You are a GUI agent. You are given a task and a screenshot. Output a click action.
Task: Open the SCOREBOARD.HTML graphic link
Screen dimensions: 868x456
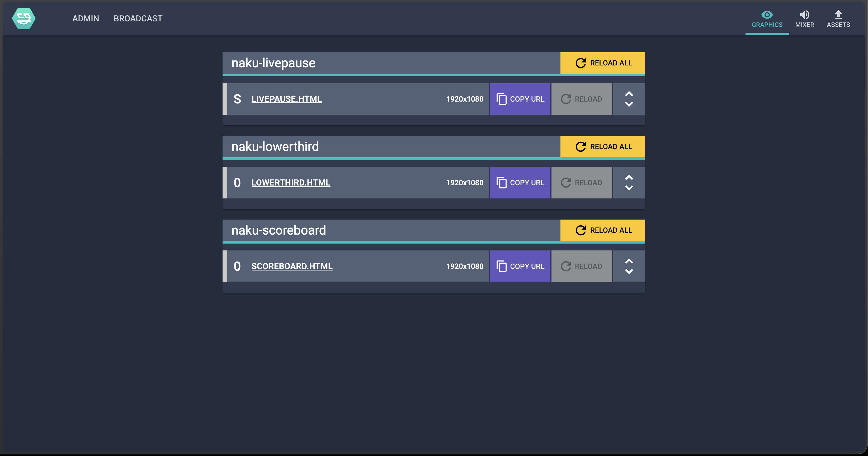pos(292,266)
